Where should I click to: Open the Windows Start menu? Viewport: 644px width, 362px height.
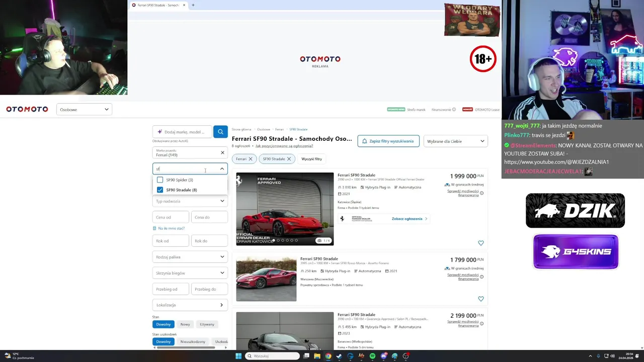tap(238, 356)
